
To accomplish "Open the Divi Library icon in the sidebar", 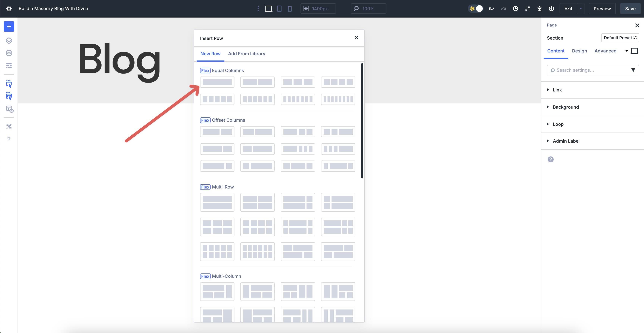I will click(9, 53).
